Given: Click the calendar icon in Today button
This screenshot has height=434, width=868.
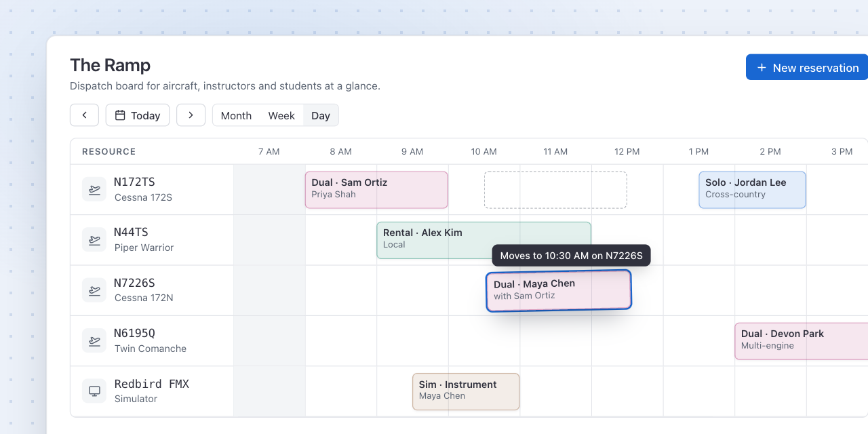Looking at the screenshot, I should [x=120, y=115].
